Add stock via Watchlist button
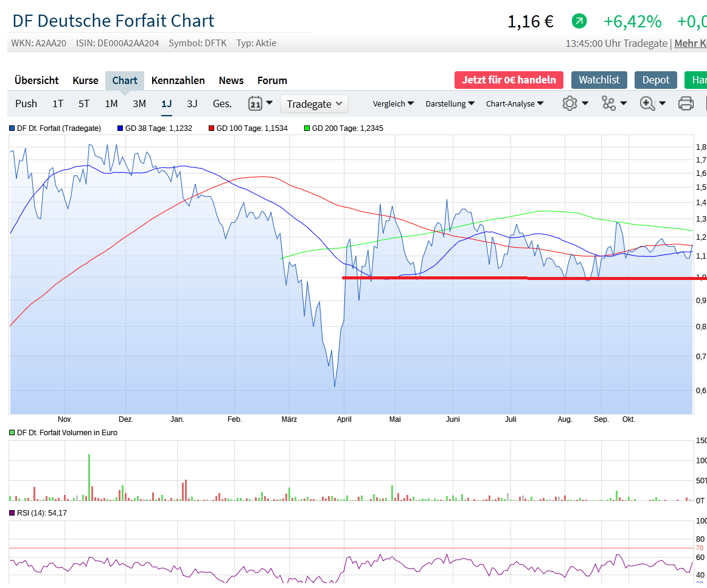Screen dimensions: 707x588 pyautogui.click(x=599, y=80)
